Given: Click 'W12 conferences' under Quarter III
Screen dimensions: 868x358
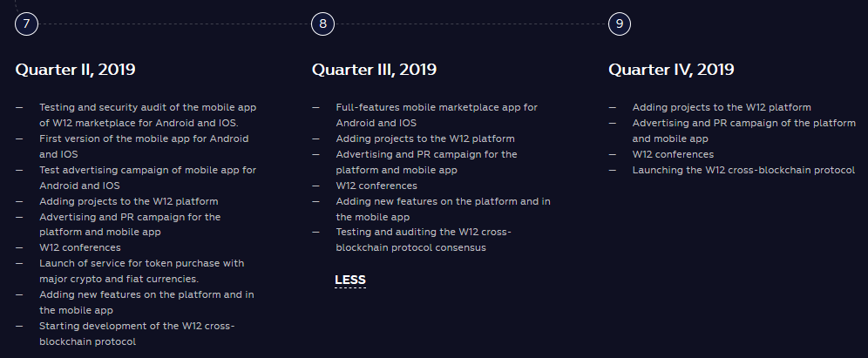Looking at the screenshot, I should tap(376, 186).
